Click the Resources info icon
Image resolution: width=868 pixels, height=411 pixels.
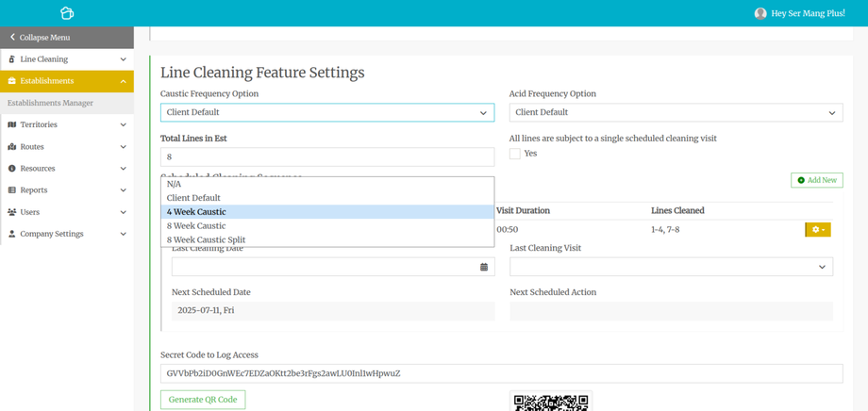(x=11, y=169)
